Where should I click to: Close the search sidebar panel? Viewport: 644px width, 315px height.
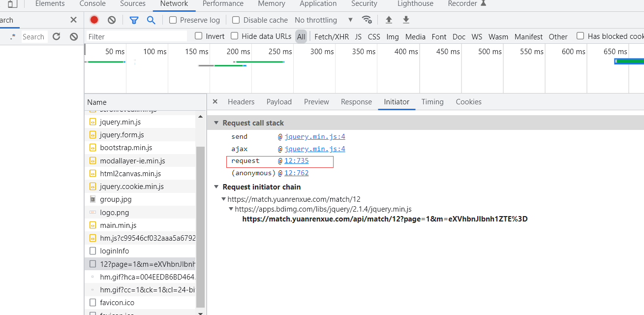pyautogui.click(x=73, y=20)
